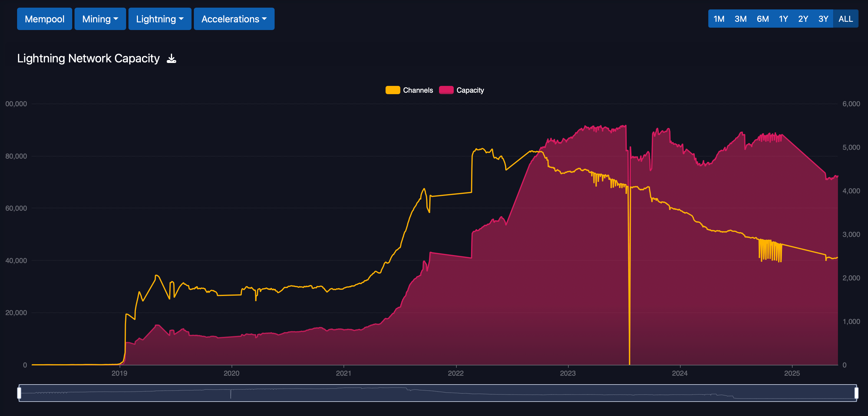Select the 1Y time range
The height and width of the screenshot is (416, 868).
point(783,19)
